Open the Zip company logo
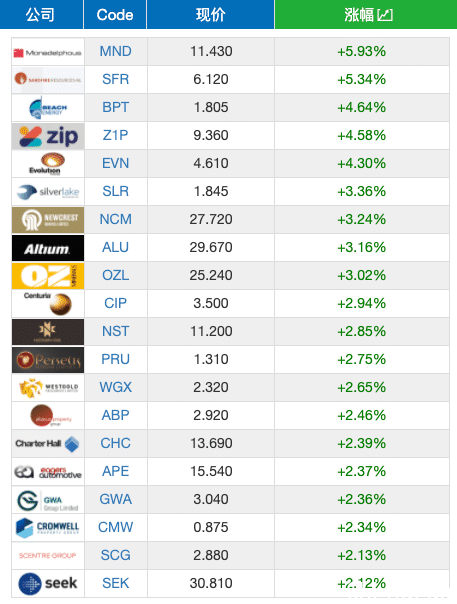457x604 pixels. tap(48, 136)
